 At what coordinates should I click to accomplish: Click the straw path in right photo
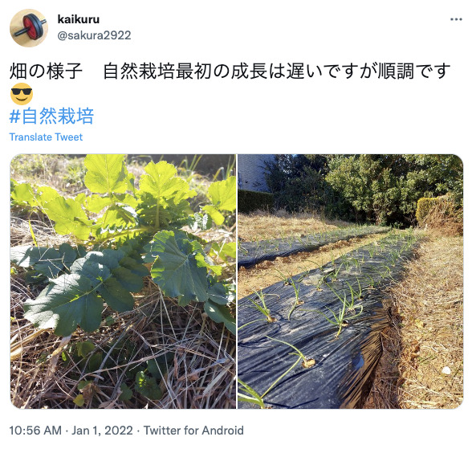point(431,328)
